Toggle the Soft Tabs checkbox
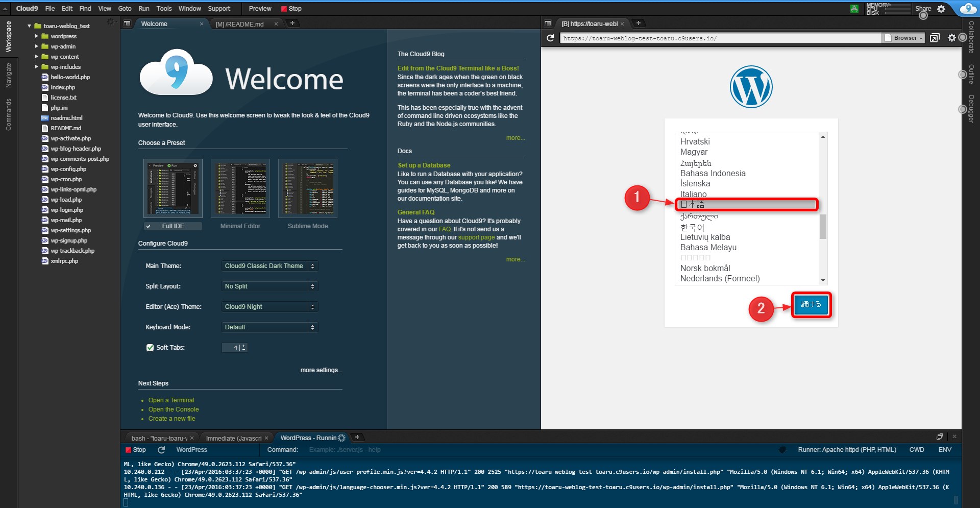Screen dimensions: 980x508 150,348
